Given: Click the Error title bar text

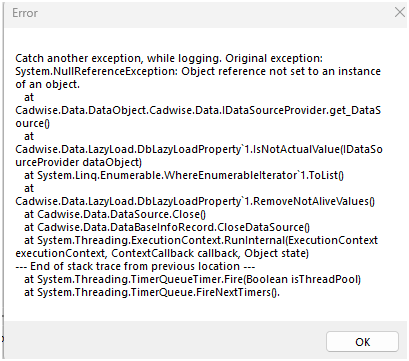Looking at the screenshot, I should (25, 13).
